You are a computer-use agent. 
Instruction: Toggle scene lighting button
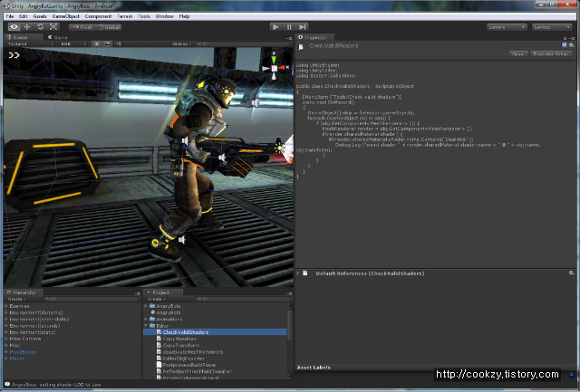click(97, 43)
